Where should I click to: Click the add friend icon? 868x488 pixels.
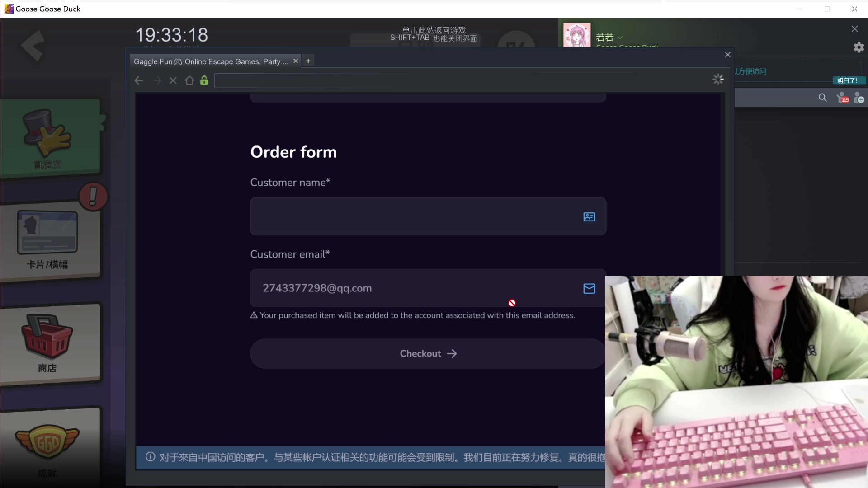[859, 98]
